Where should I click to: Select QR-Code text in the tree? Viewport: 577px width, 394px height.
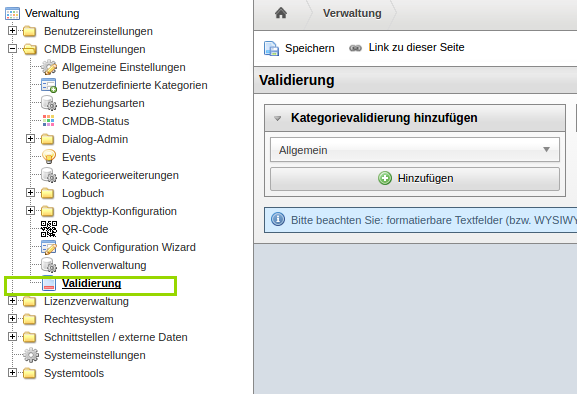(x=85, y=230)
